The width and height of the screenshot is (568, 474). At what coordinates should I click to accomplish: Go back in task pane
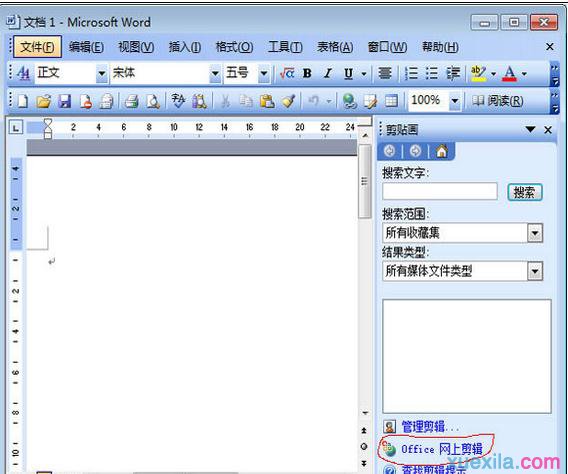(389, 151)
